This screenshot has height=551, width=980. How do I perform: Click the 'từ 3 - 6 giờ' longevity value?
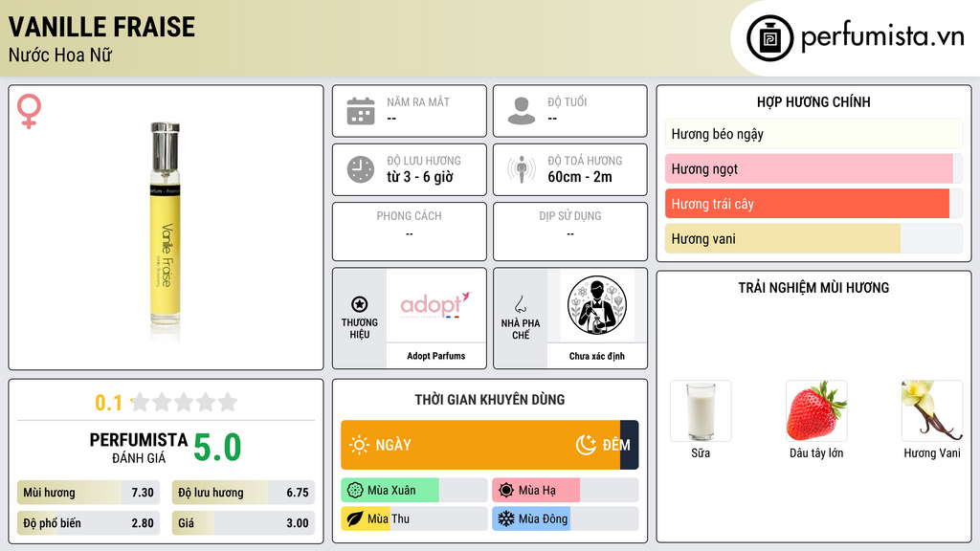[419, 177]
